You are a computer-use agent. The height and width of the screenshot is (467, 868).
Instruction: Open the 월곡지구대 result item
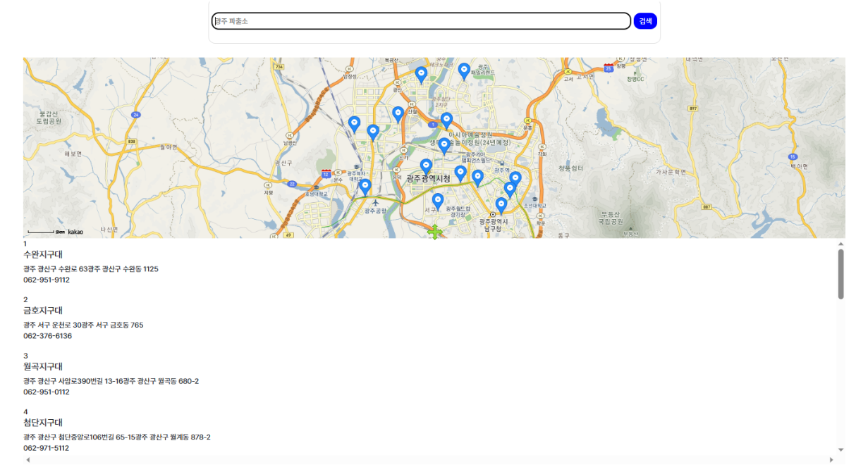click(x=44, y=366)
